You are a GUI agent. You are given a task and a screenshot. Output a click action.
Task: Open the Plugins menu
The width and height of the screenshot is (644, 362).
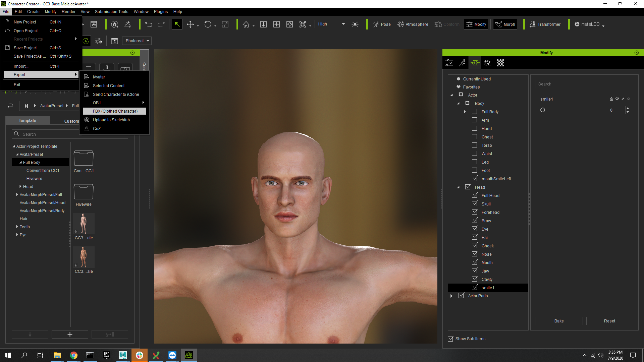(x=161, y=12)
